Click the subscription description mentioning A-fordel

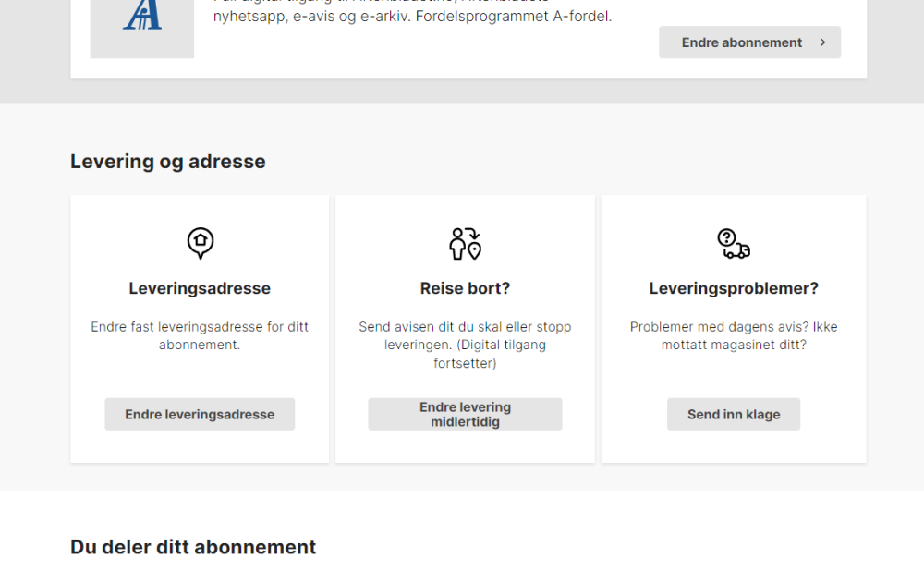point(412,16)
